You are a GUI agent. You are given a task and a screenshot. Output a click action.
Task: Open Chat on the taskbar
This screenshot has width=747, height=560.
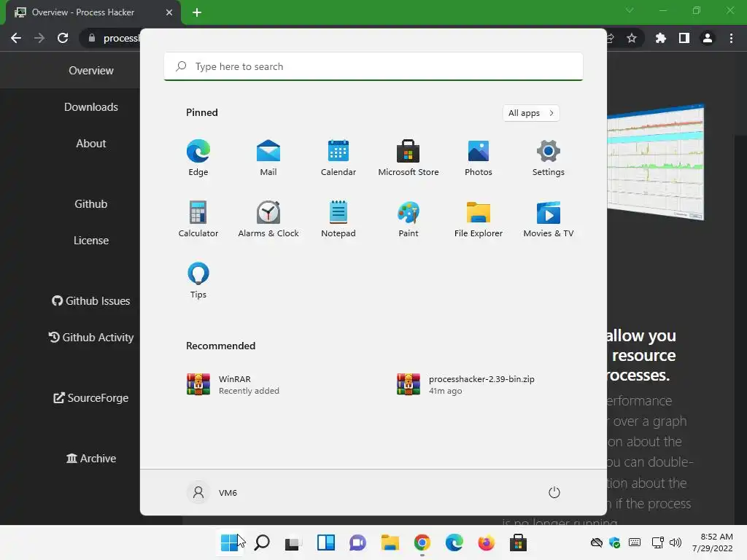point(357,542)
